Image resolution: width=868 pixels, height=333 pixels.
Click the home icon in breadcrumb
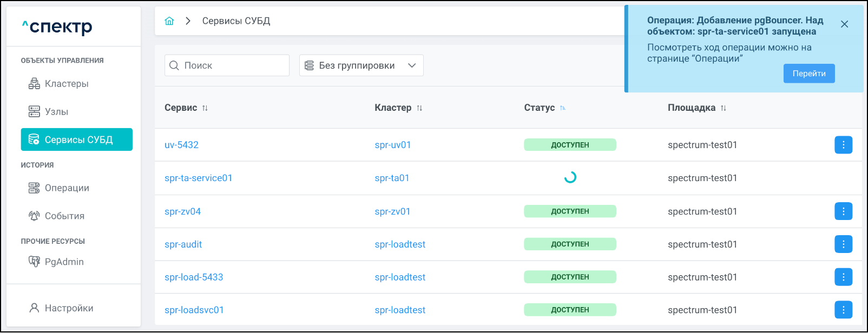coord(169,21)
